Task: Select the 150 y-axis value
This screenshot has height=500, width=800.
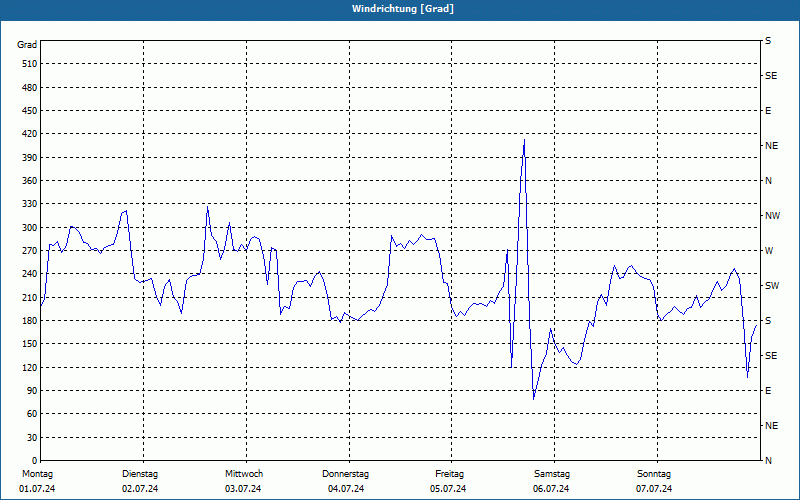Action: 30,344
